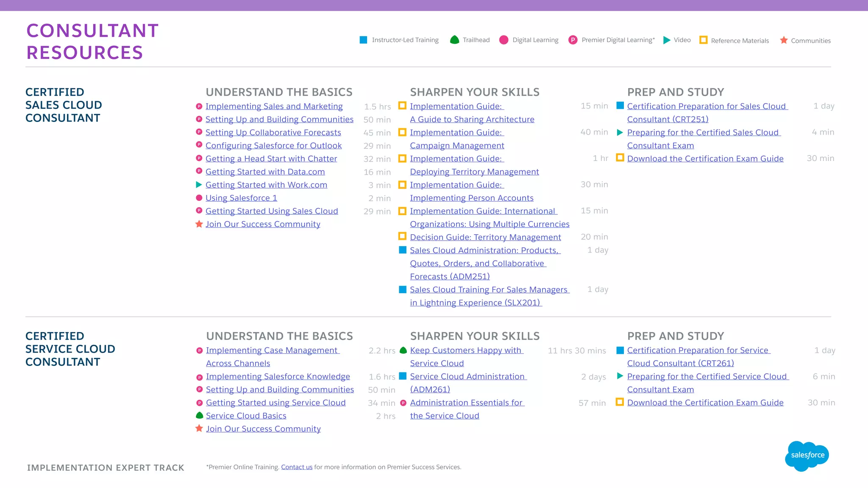Click the orange Communities star legend icon
Screen dimensions: 868x488
coord(784,40)
